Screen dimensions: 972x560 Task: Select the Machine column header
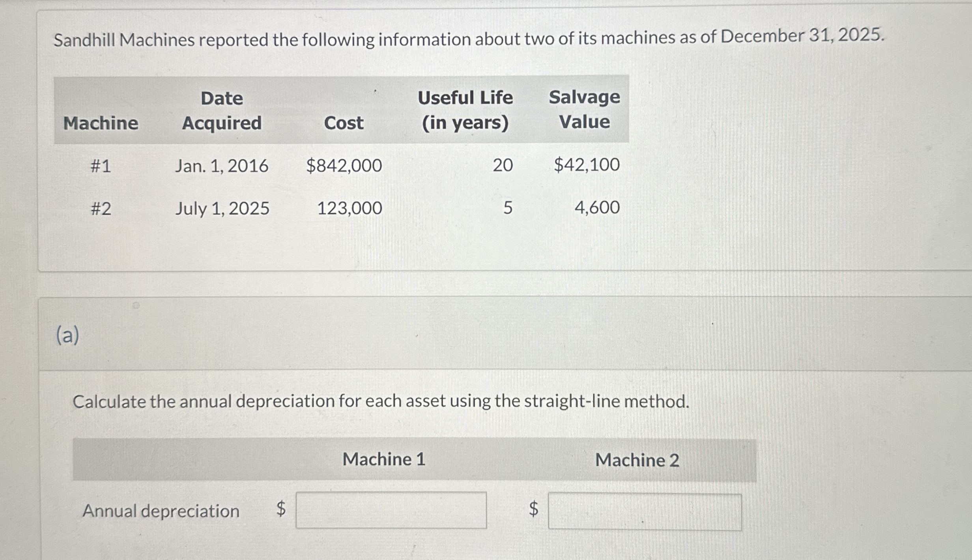click(101, 123)
